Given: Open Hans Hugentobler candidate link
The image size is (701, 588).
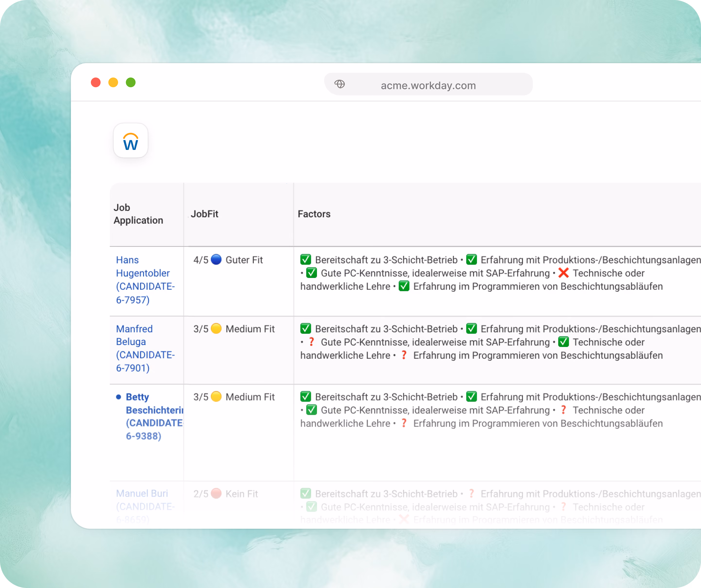Looking at the screenshot, I should 145,280.
